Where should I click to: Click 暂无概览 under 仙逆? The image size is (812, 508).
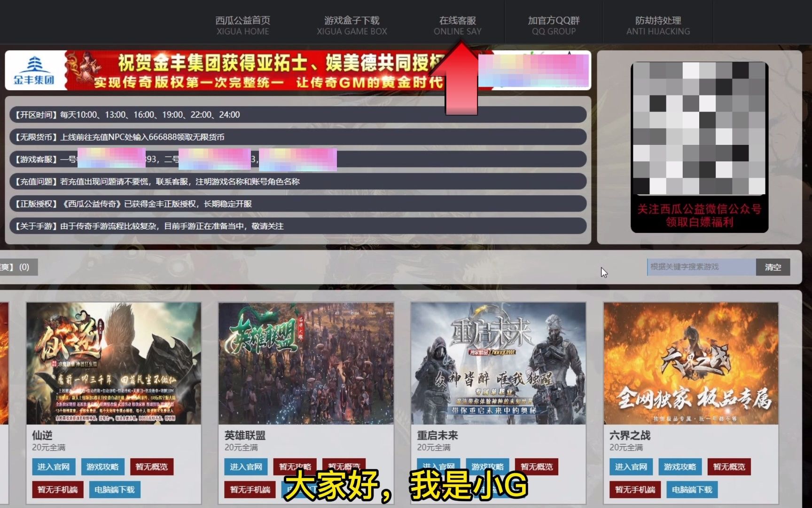pyautogui.click(x=152, y=467)
